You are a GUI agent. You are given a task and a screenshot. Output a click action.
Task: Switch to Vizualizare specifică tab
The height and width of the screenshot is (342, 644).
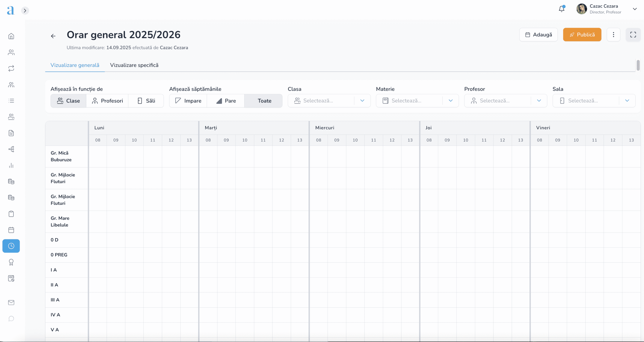click(x=134, y=65)
